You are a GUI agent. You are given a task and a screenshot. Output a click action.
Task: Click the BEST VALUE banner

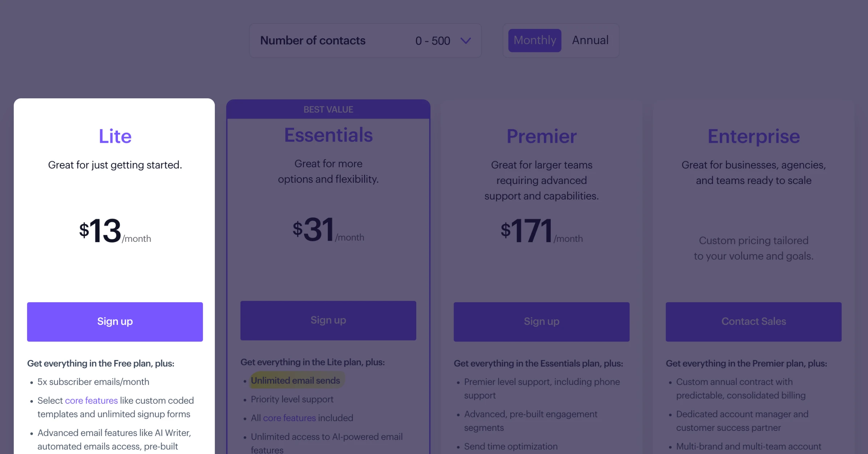[x=328, y=109]
